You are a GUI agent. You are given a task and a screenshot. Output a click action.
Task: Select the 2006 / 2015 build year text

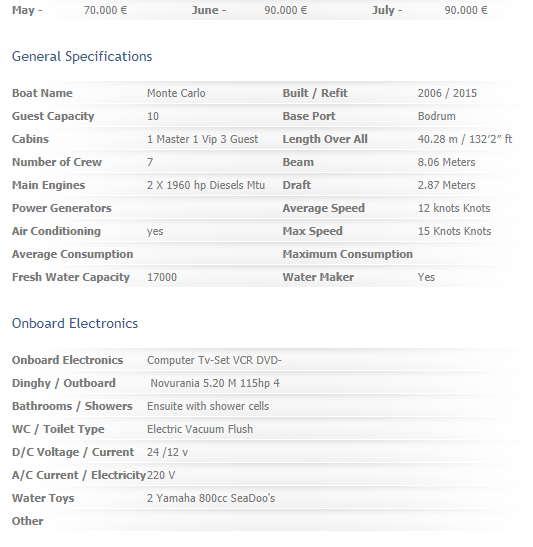[447, 93]
